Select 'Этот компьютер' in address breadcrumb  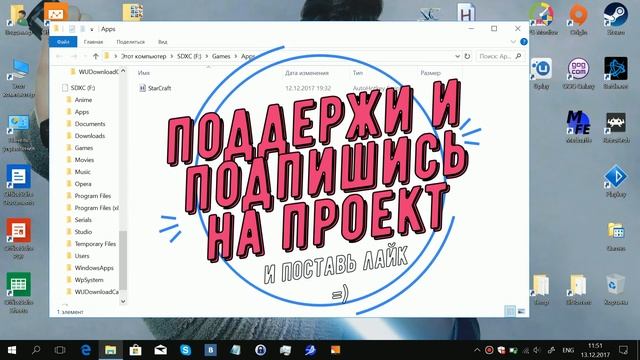144,56
